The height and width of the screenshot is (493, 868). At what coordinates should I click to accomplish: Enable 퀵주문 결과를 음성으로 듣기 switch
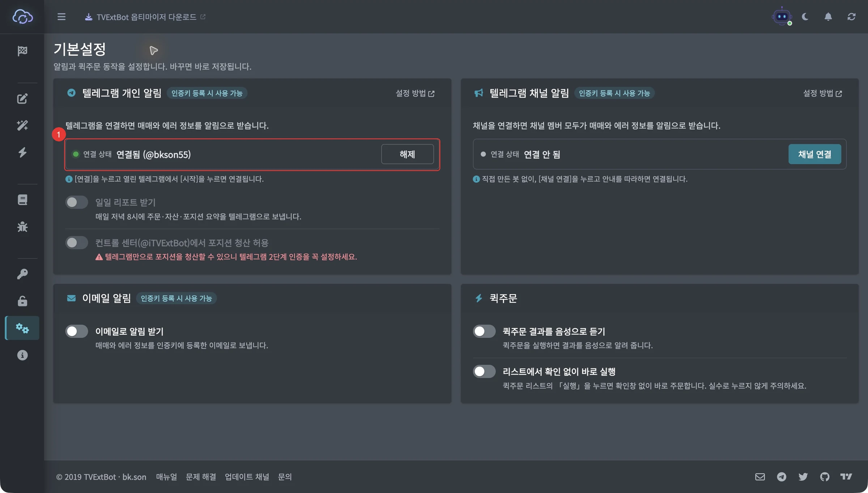click(484, 331)
